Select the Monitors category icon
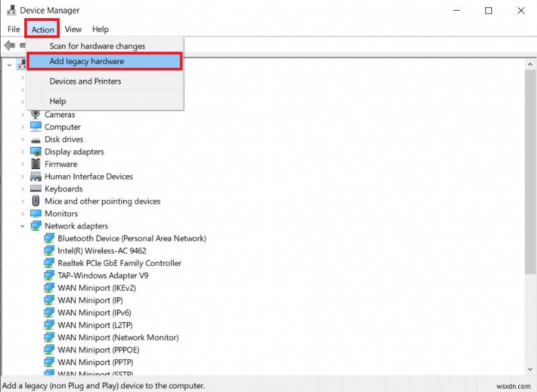Screen dimensions: 537x392 tap(34, 213)
